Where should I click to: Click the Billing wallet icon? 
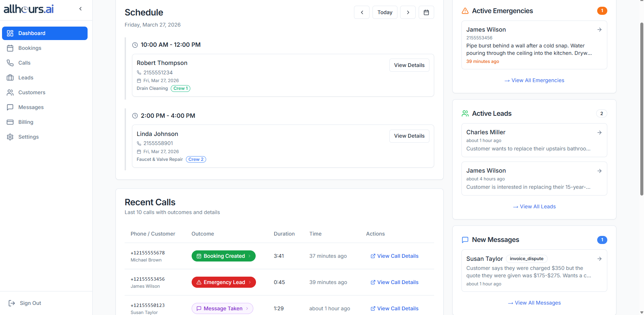tap(10, 122)
